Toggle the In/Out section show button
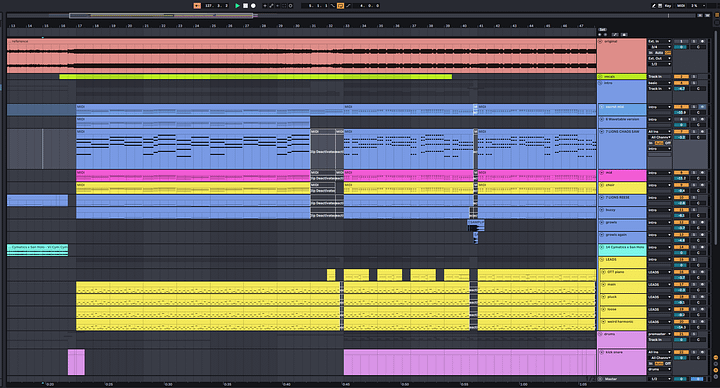 click(x=715, y=357)
